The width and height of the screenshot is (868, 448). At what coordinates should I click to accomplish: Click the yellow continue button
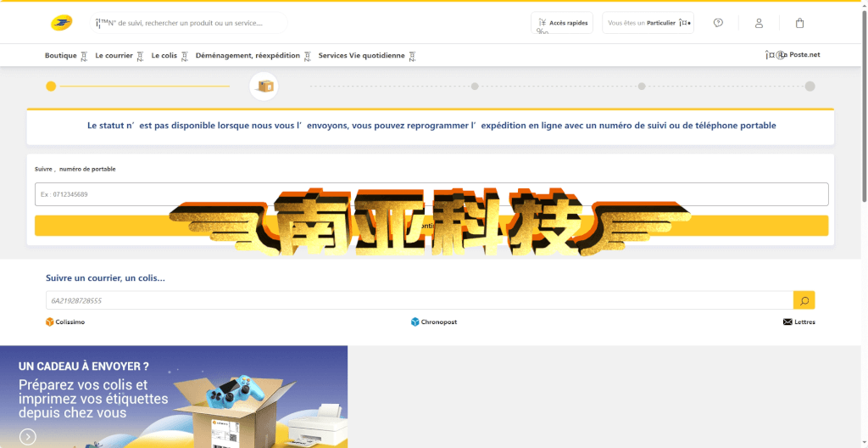pyautogui.click(x=431, y=226)
